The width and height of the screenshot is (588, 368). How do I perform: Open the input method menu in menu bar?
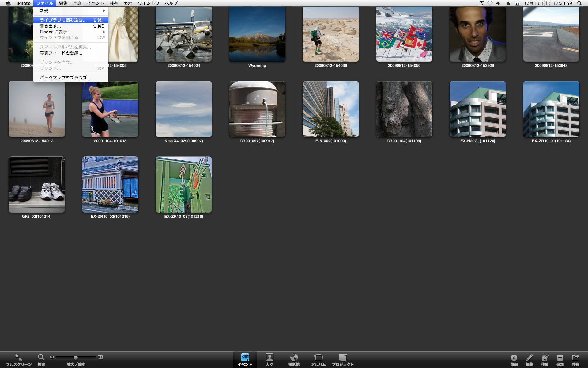[x=517, y=3]
